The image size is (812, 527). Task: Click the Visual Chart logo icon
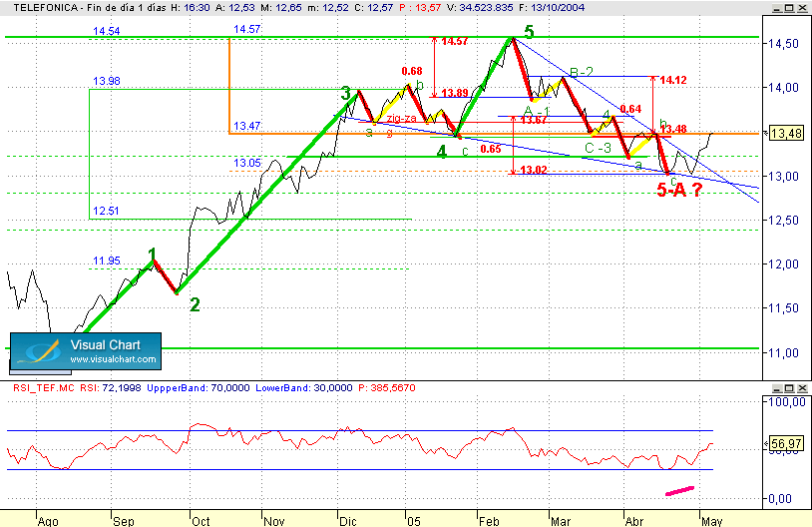[38, 351]
